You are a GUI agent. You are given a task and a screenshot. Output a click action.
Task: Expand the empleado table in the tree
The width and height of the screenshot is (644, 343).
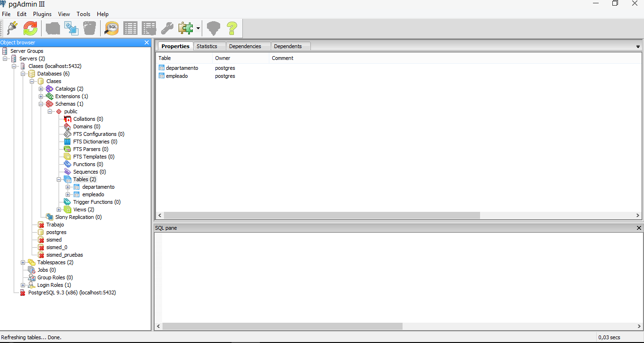68,194
